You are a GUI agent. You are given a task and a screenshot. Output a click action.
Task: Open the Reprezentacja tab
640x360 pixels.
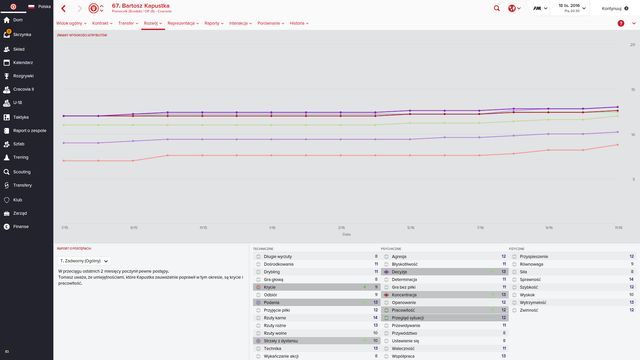pos(183,23)
